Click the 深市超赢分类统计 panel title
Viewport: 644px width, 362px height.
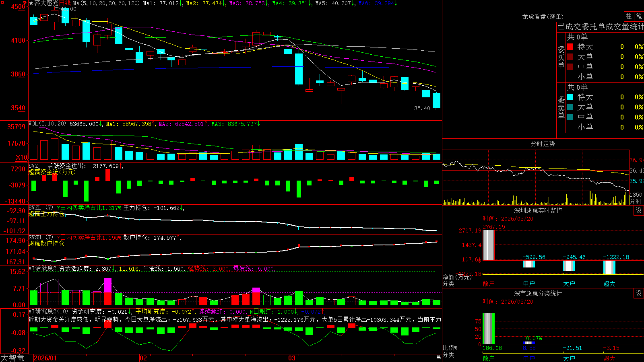(x=538, y=293)
